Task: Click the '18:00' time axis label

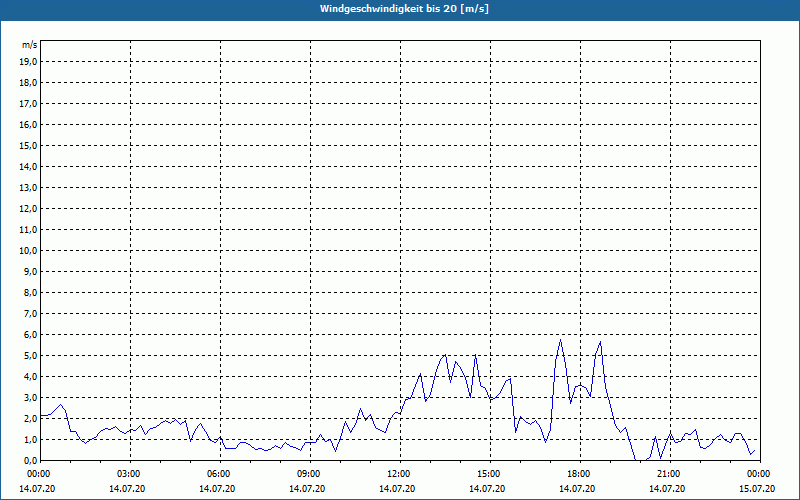Action: [580, 474]
